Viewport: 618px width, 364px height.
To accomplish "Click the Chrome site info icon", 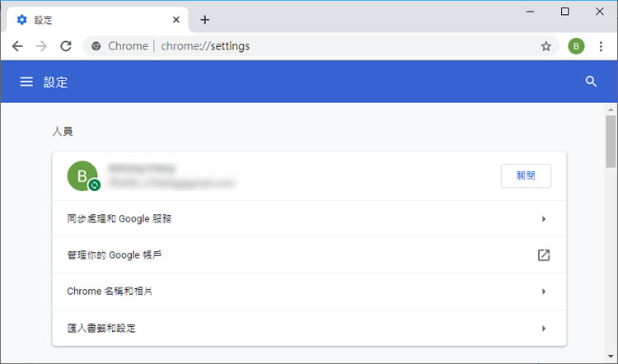I will tap(96, 46).
